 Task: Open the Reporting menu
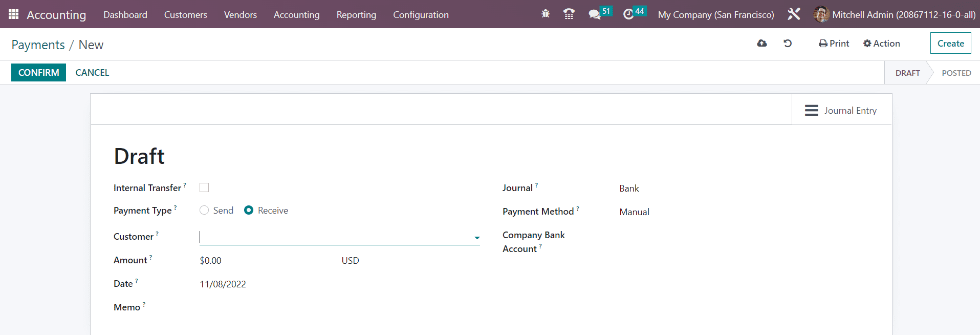tap(356, 14)
